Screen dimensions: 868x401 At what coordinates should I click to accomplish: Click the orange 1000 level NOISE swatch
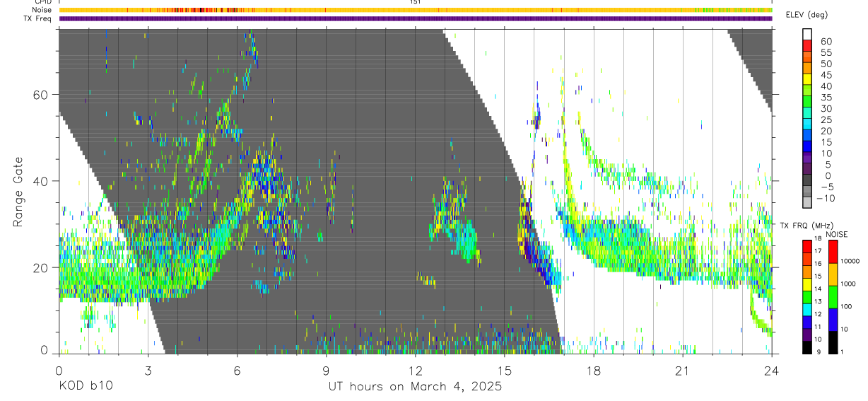tap(833, 274)
